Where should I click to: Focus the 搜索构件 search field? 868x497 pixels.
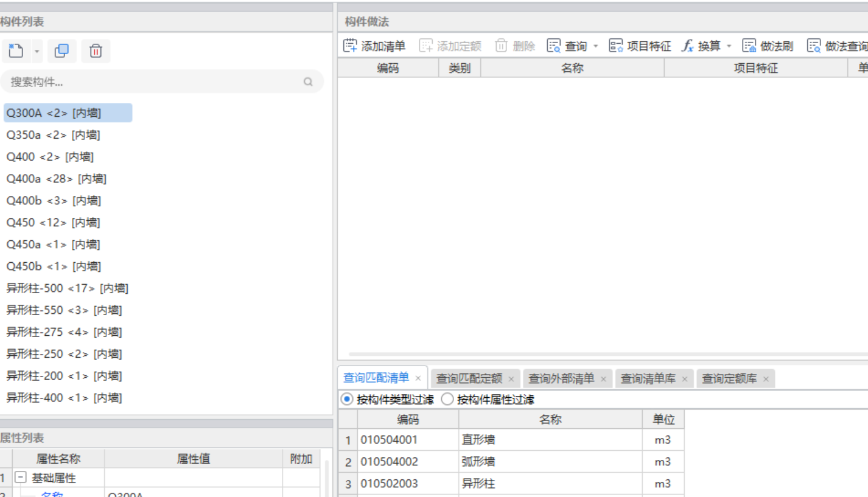point(161,82)
